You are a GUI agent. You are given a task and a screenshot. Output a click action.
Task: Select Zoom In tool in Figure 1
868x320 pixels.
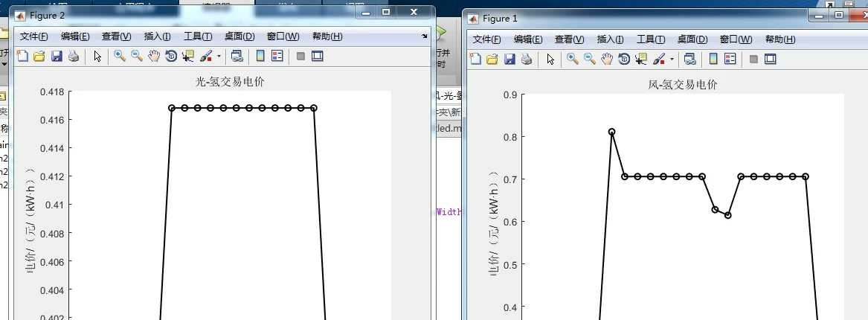click(x=573, y=59)
